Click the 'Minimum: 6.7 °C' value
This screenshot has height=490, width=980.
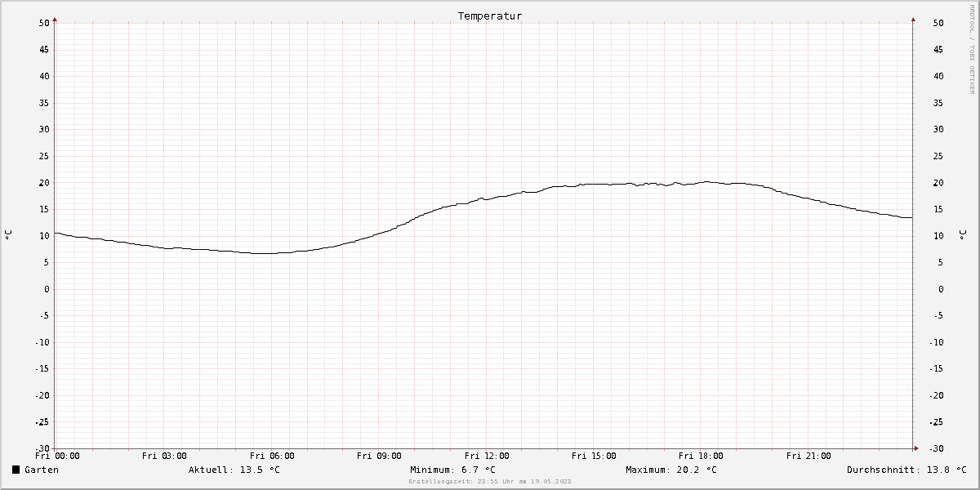click(453, 470)
